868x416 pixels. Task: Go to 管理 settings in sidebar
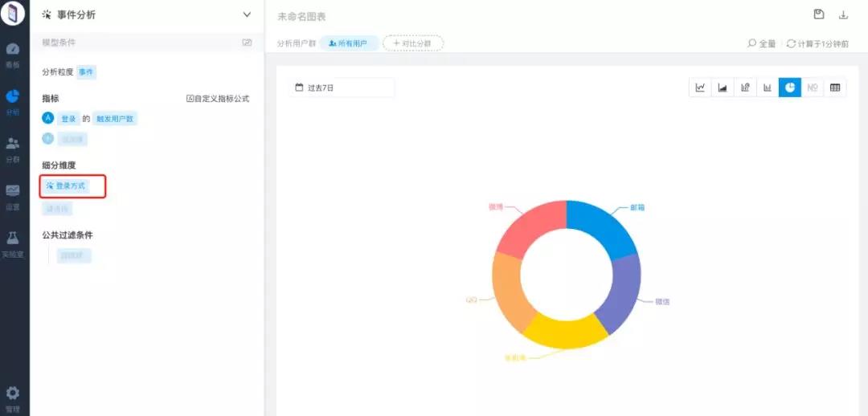[13, 398]
